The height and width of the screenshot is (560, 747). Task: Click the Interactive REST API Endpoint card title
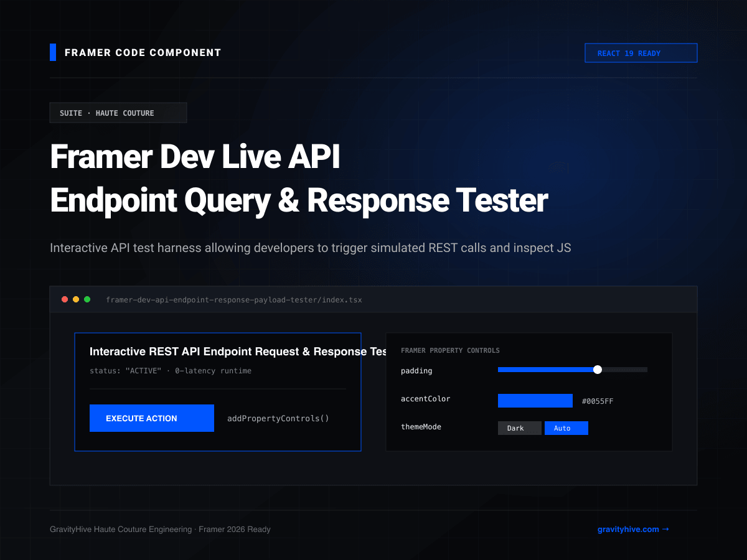tap(238, 352)
